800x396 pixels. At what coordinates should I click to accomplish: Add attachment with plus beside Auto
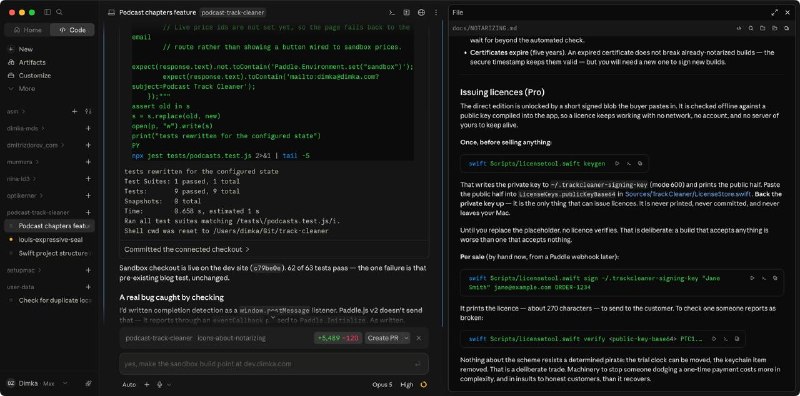click(x=147, y=385)
